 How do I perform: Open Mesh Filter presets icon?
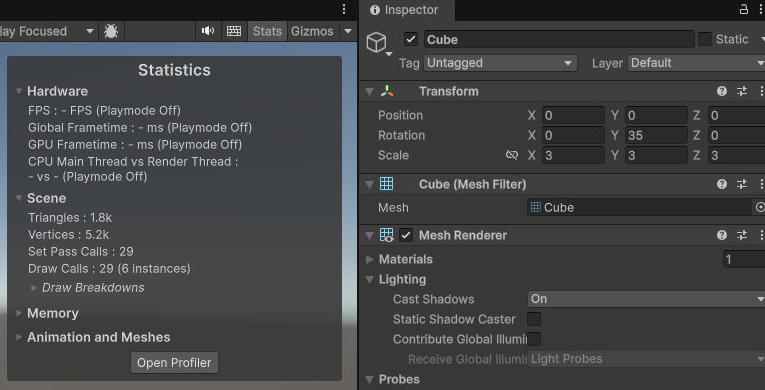point(742,184)
